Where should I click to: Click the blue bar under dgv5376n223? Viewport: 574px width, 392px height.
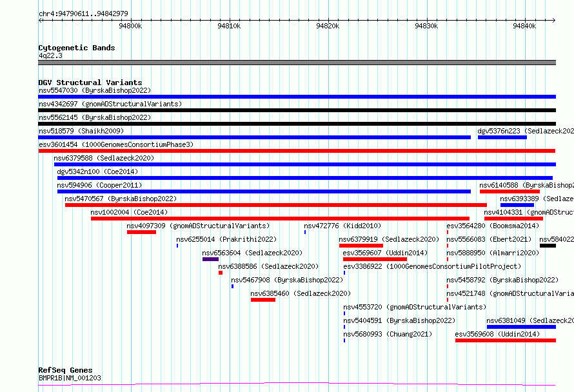click(502, 137)
